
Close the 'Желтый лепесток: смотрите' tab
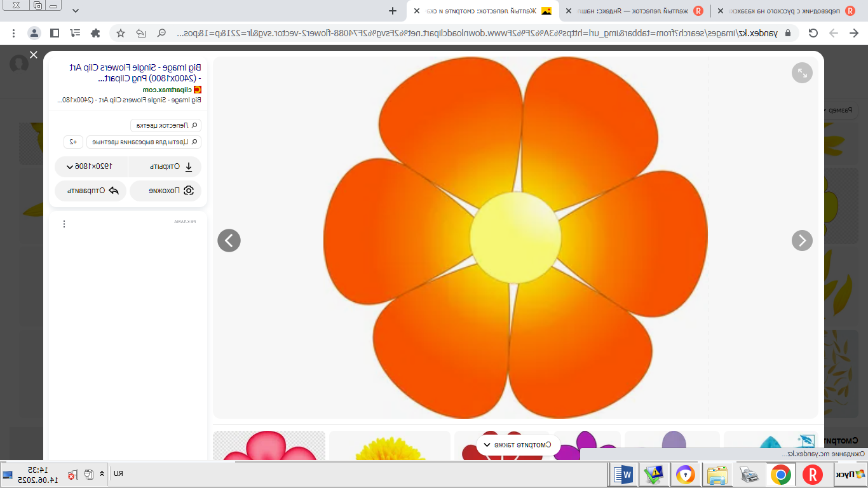(417, 11)
